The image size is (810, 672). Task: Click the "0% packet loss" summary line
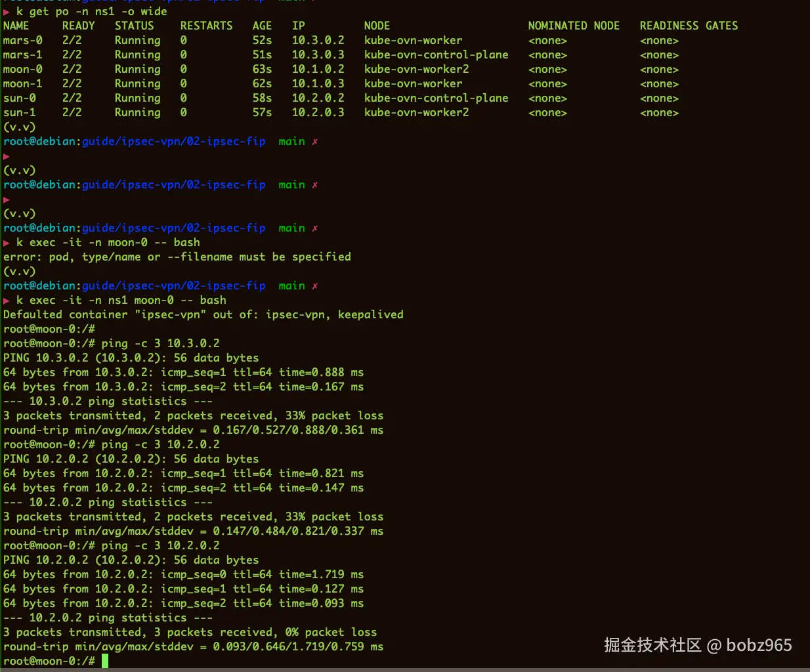coord(190,632)
